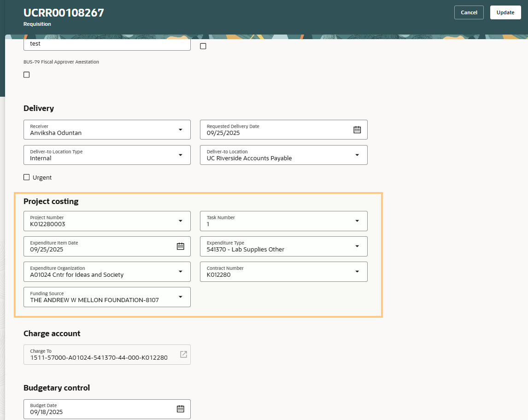528x420 pixels.
Task: Click the Cancel button
Action: (x=469, y=12)
